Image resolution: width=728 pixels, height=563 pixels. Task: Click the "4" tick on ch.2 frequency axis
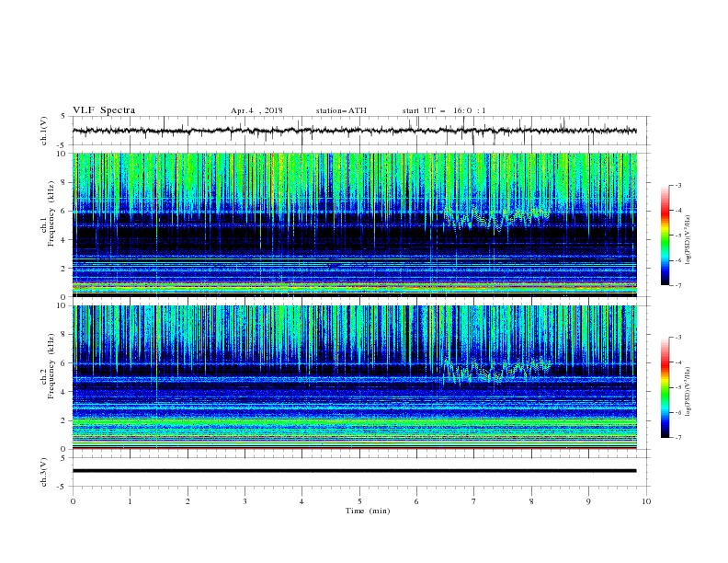(x=63, y=392)
